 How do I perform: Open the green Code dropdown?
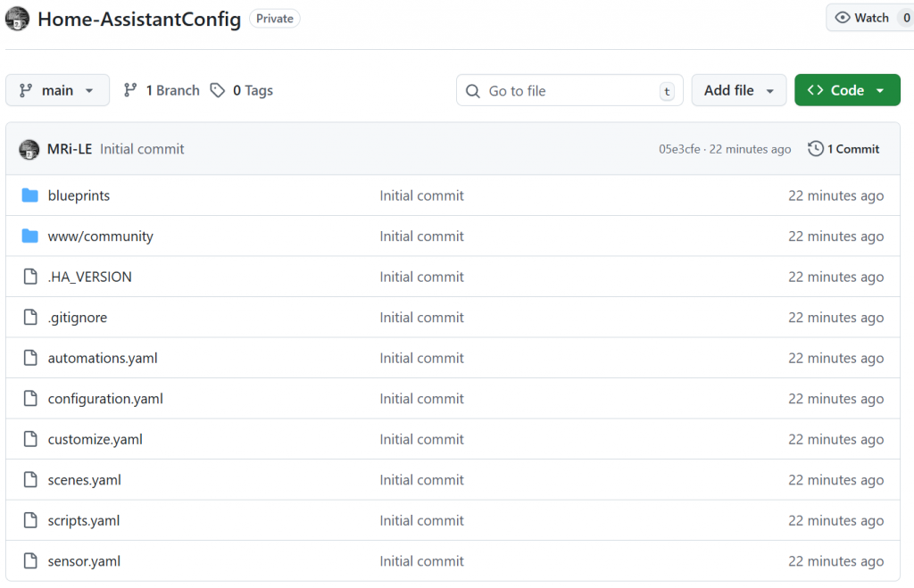point(846,90)
